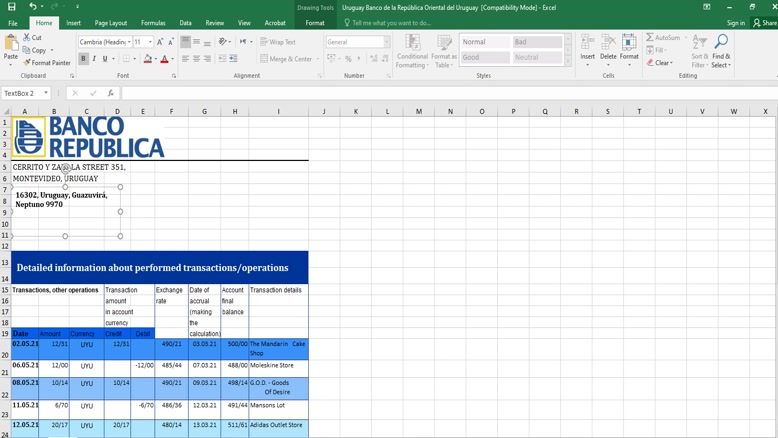Click the Share button
The image size is (778, 438).
[x=765, y=23]
